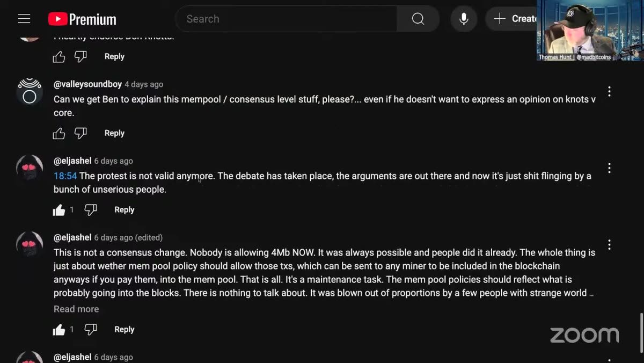
Task: Click @valleysoundboy profile avatar
Action: (x=30, y=91)
